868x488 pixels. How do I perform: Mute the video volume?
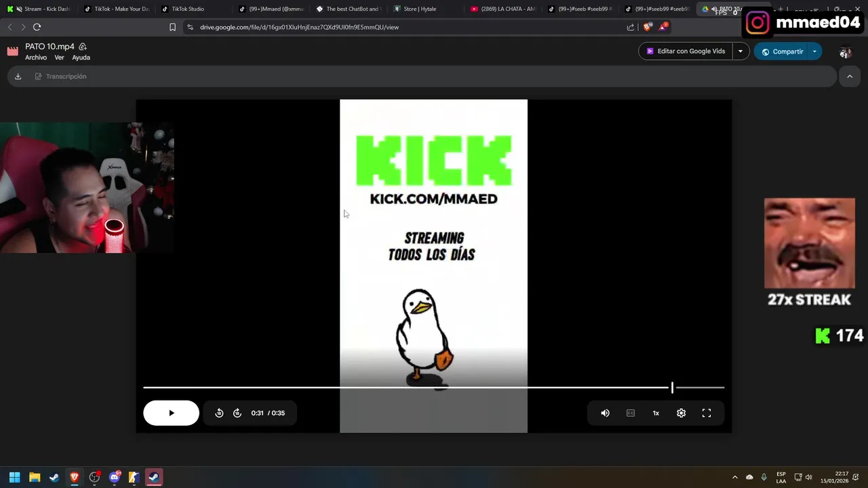click(605, 413)
